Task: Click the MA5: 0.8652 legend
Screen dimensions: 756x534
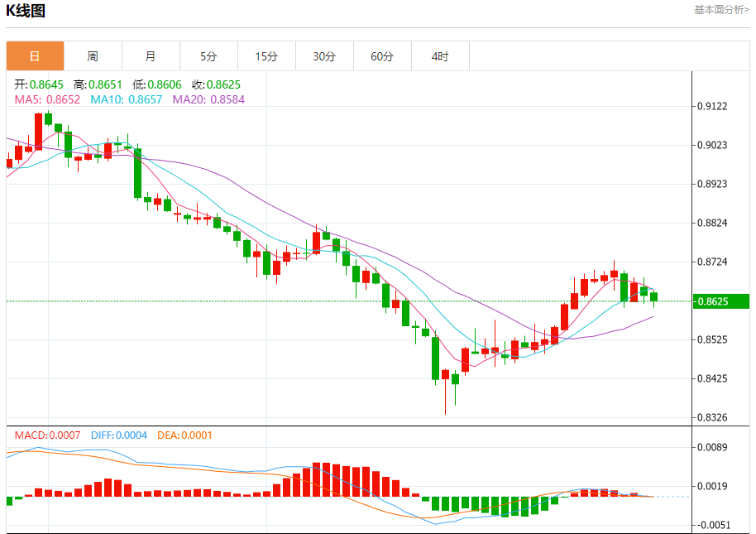Action: tap(47, 99)
